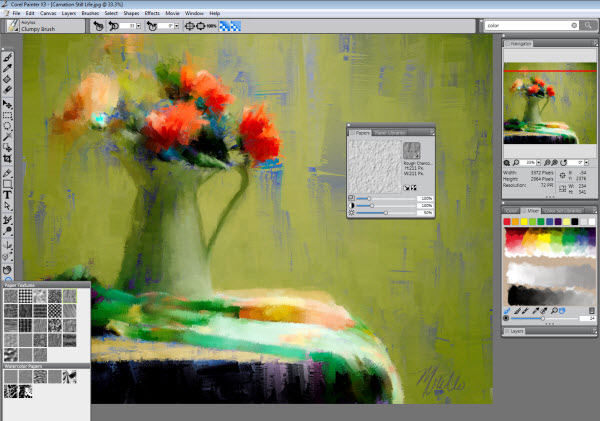The width and height of the screenshot is (600, 421).
Task: Select the green-highlighted paper texture thumbnail
Action: (x=70, y=296)
